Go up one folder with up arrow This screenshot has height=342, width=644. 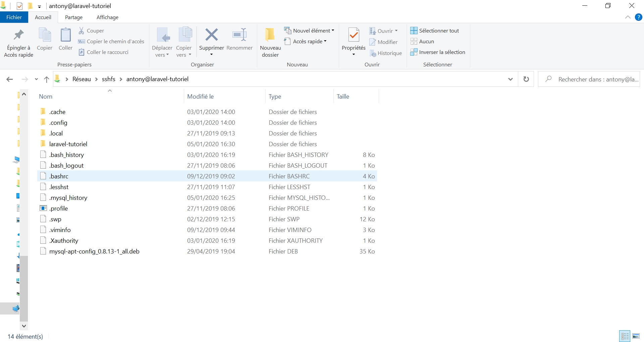[47, 79]
